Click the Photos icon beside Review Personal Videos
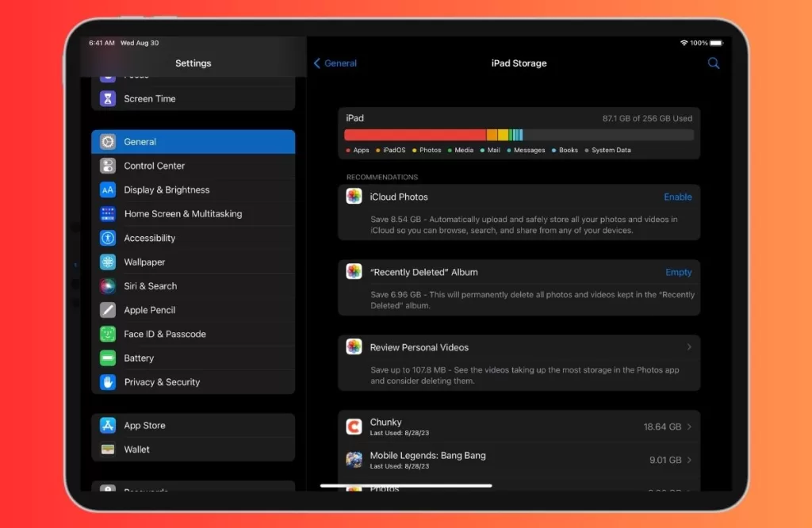Screen dimensions: 812x528 pos(354,346)
